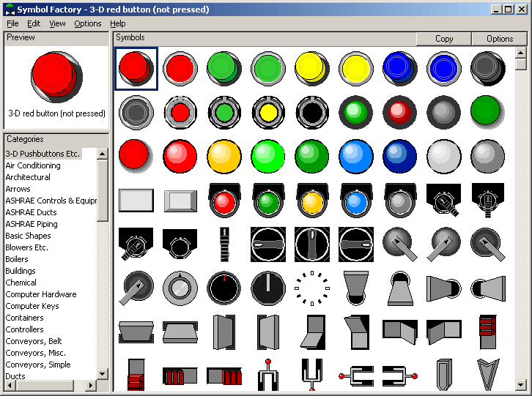The image size is (532, 396).
Task: Choose the Buildings category
Action: 21,271
